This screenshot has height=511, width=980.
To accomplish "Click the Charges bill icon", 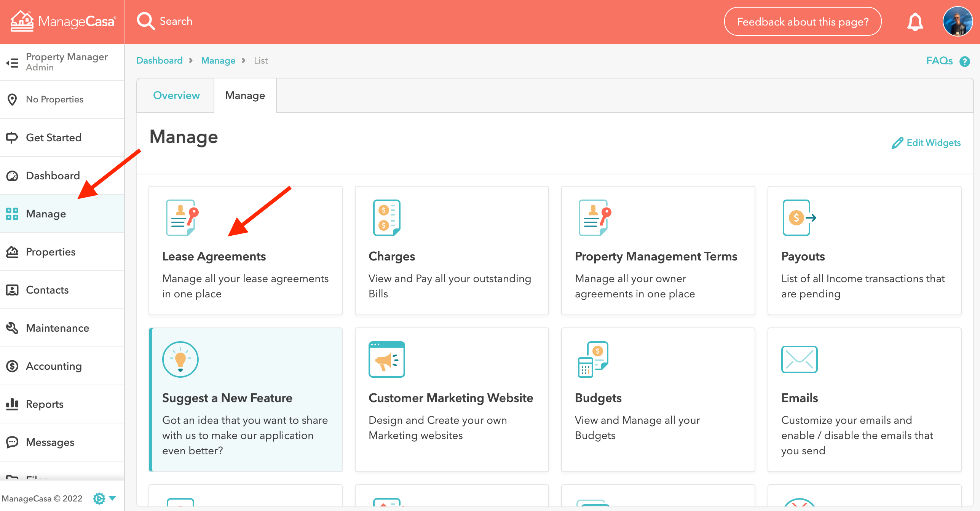I will tap(386, 218).
